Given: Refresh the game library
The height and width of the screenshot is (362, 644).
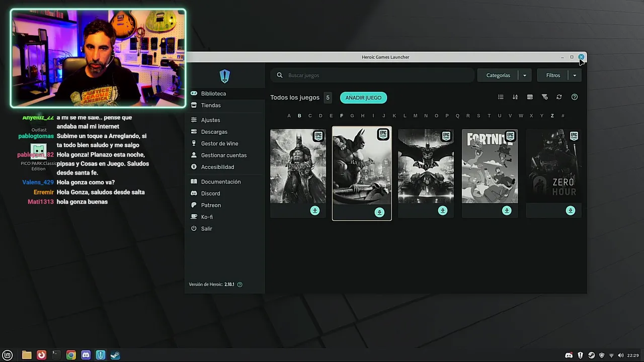Looking at the screenshot, I should (559, 97).
